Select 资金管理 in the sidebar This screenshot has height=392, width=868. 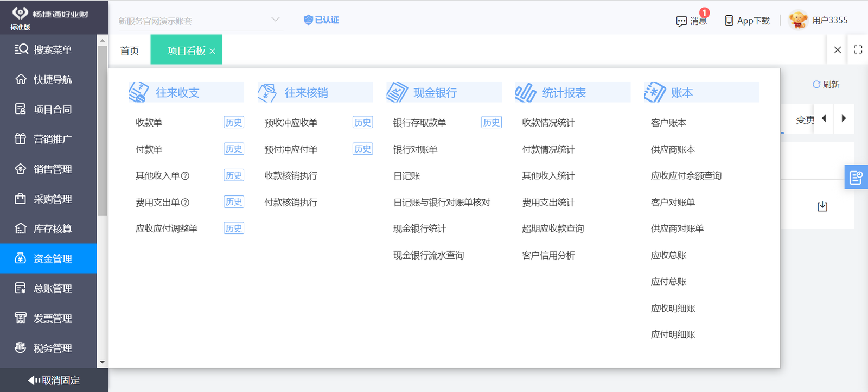[48, 258]
